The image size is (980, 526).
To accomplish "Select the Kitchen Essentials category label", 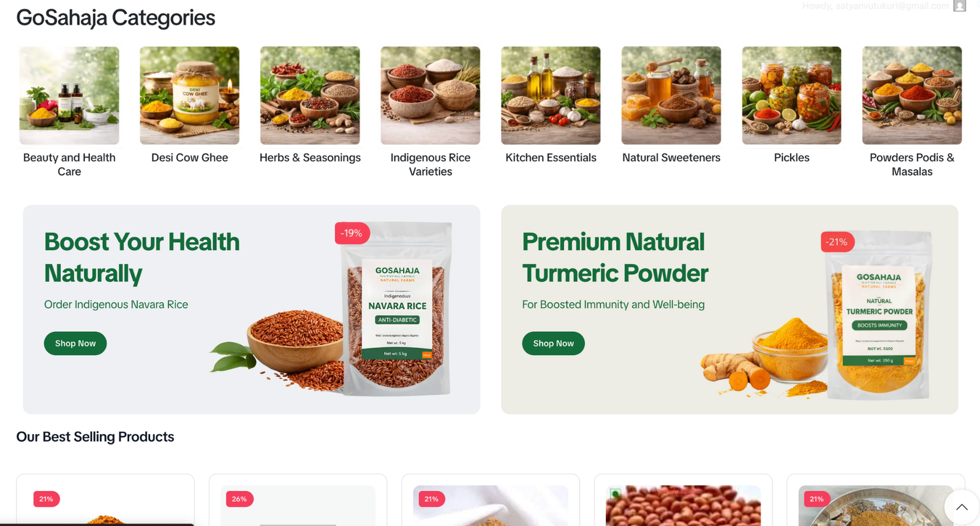I will [x=551, y=158].
